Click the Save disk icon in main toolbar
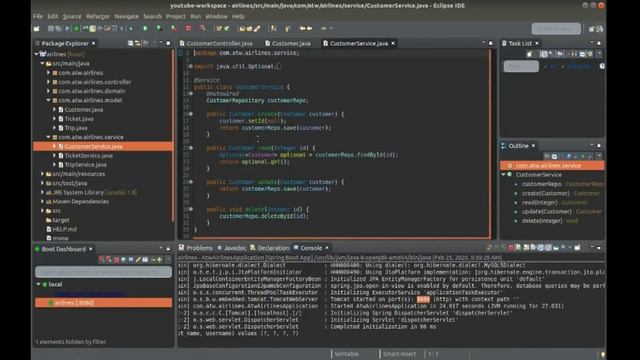Screen dimensions: 640x360 click(51, 29)
